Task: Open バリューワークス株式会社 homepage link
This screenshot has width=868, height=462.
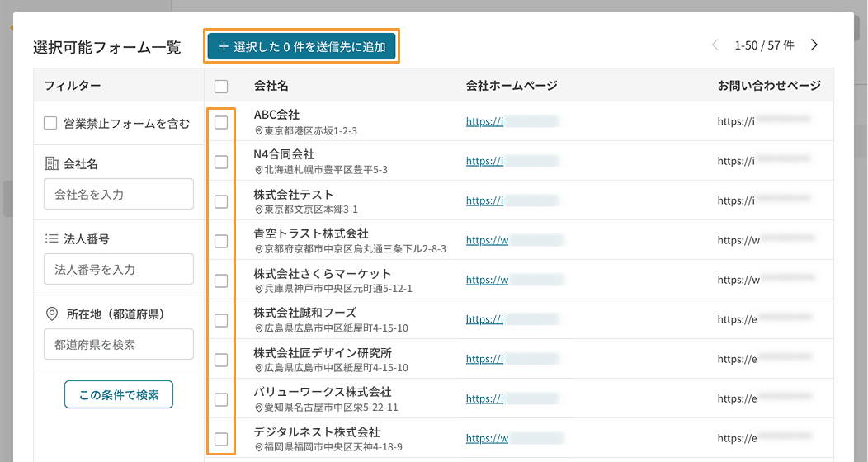Action: [484, 398]
